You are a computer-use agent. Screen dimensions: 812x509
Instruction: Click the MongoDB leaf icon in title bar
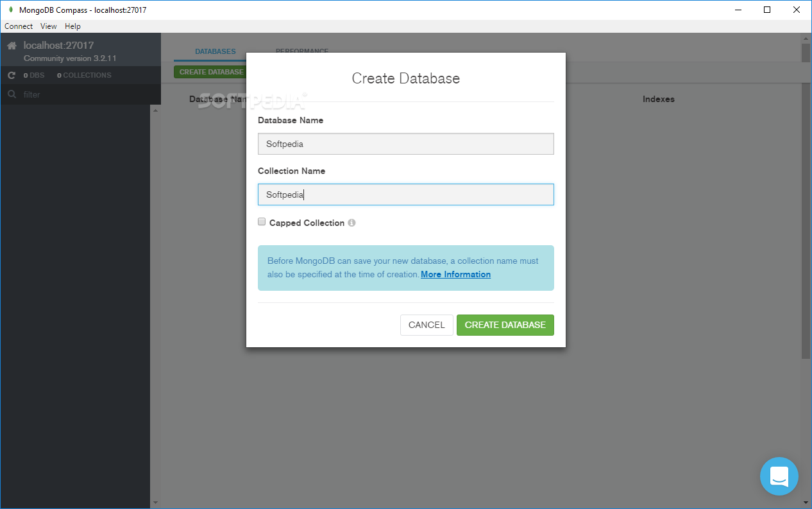pyautogui.click(x=10, y=10)
